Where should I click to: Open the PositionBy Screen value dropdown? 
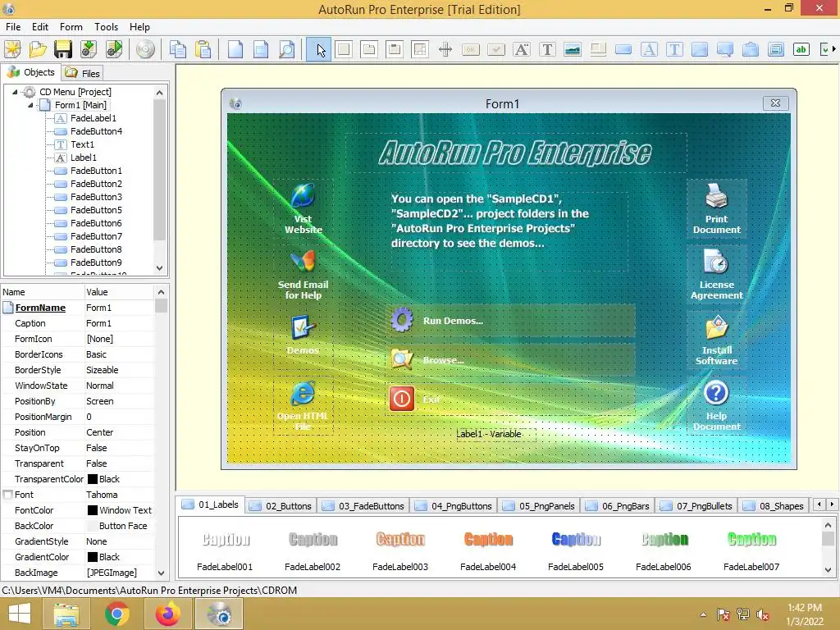click(x=119, y=401)
